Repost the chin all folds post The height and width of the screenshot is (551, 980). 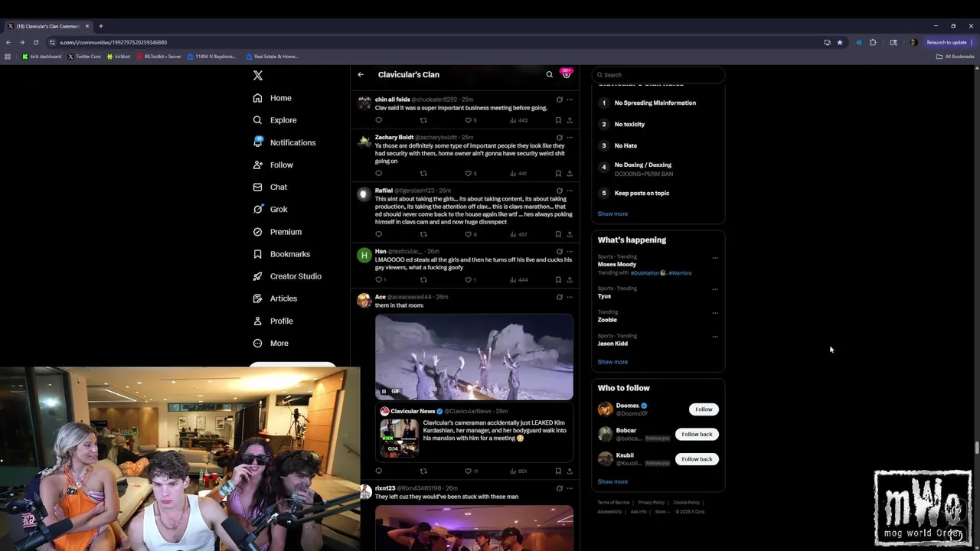(423, 120)
